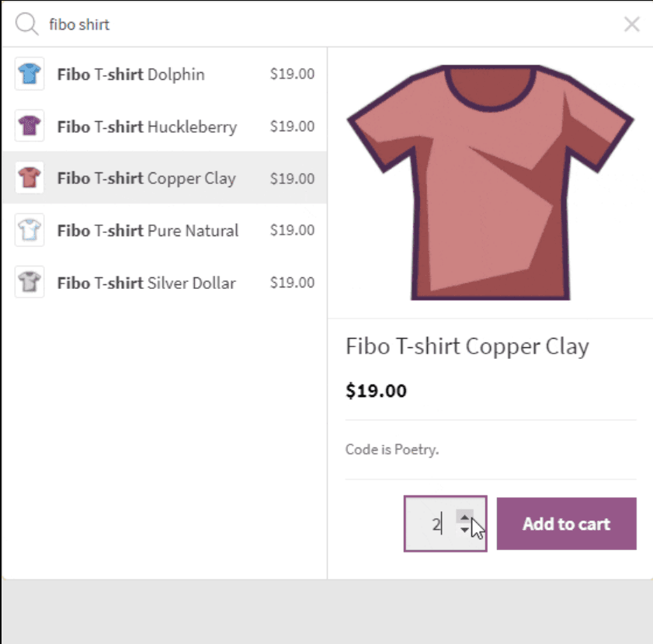Decrease quantity with the down arrow
This screenshot has height=644, width=653.
(x=464, y=530)
